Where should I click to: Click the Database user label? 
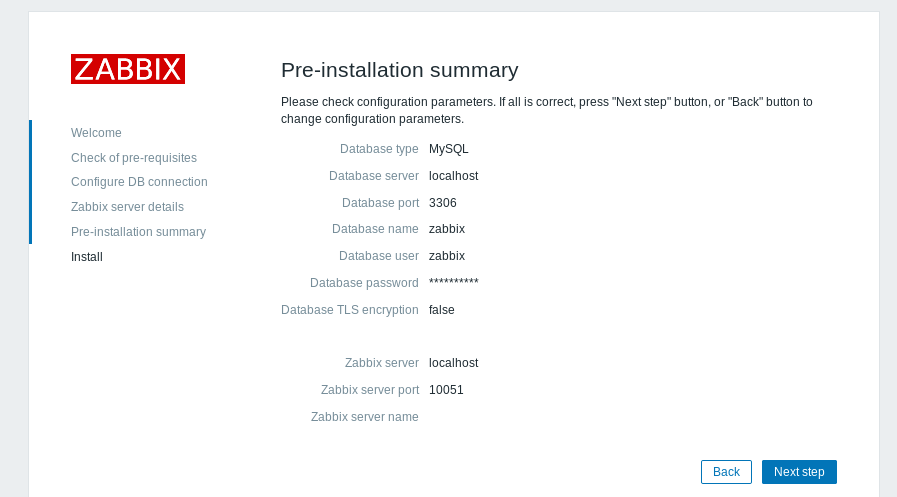379,256
